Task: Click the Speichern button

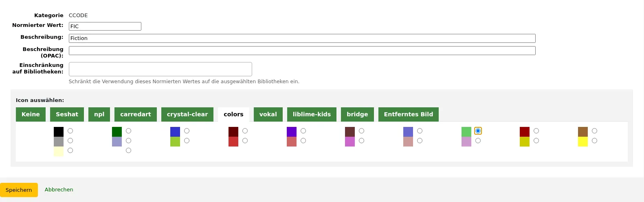Action: coord(19,190)
